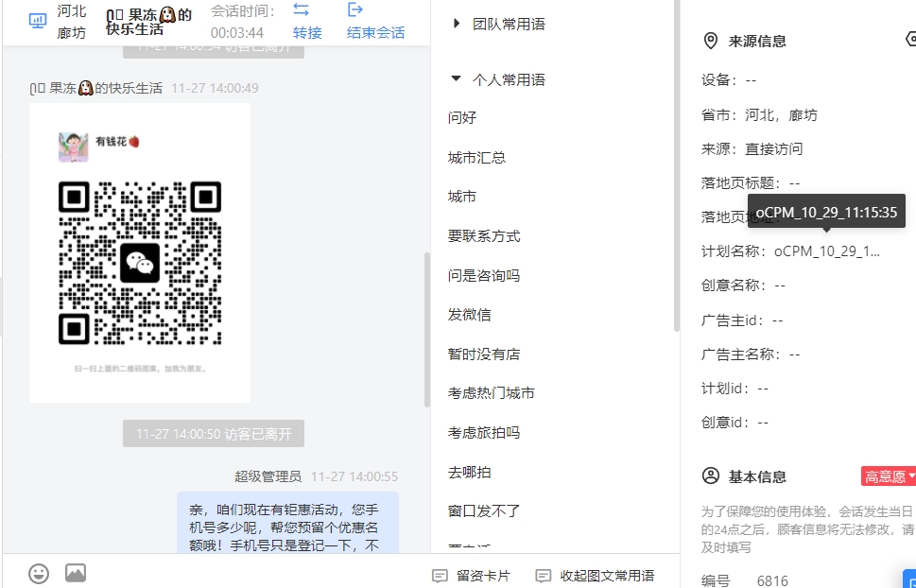
Task: Click the image upload icon
Action: tap(76, 573)
